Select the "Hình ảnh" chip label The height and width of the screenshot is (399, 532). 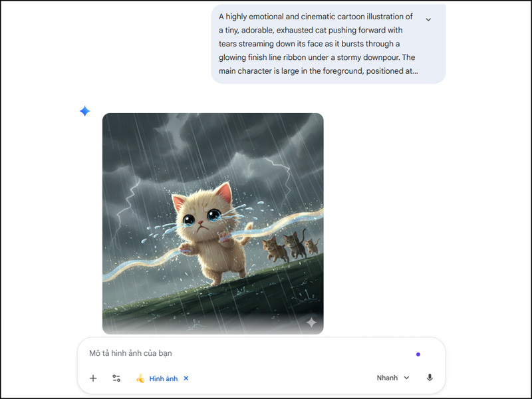(x=163, y=378)
